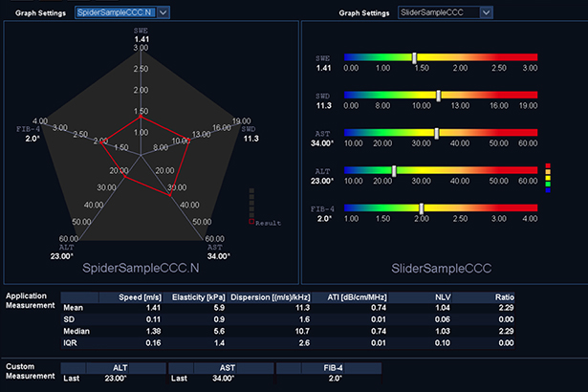Click the SWD slider handle

point(438,96)
